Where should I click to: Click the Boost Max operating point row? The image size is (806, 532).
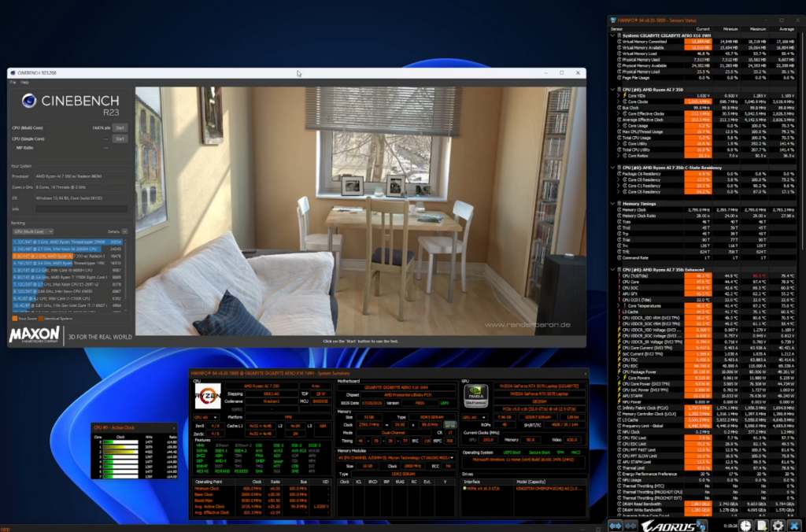pyautogui.click(x=263, y=501)
